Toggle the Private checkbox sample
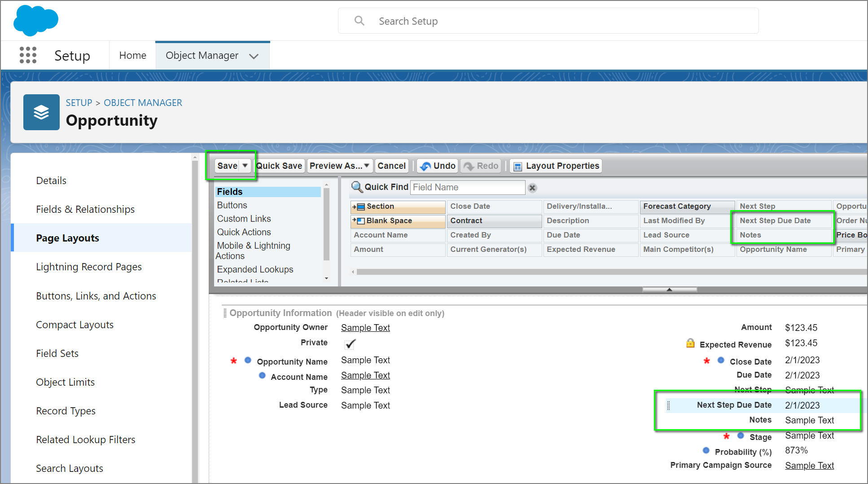 [350, 344]
